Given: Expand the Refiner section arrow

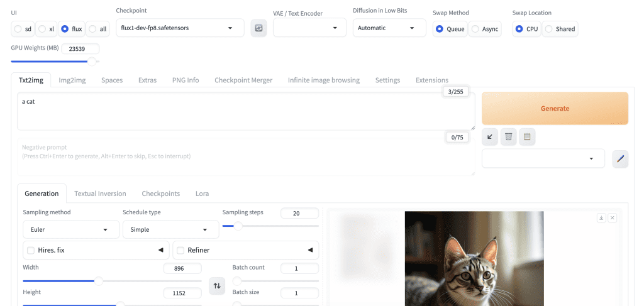Looking at the screenshot, I should click(x=311, y=250).
